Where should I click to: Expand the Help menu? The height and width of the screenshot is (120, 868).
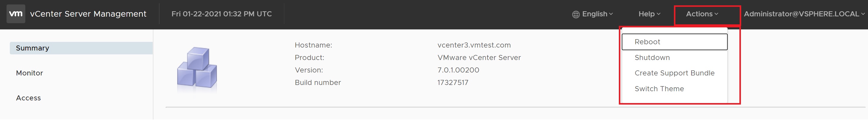tap(649, 14)
